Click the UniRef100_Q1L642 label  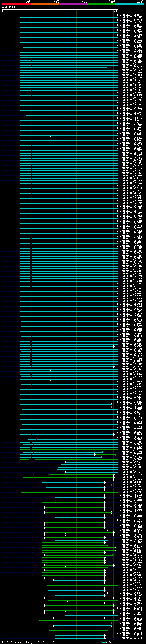coord(131,477)
